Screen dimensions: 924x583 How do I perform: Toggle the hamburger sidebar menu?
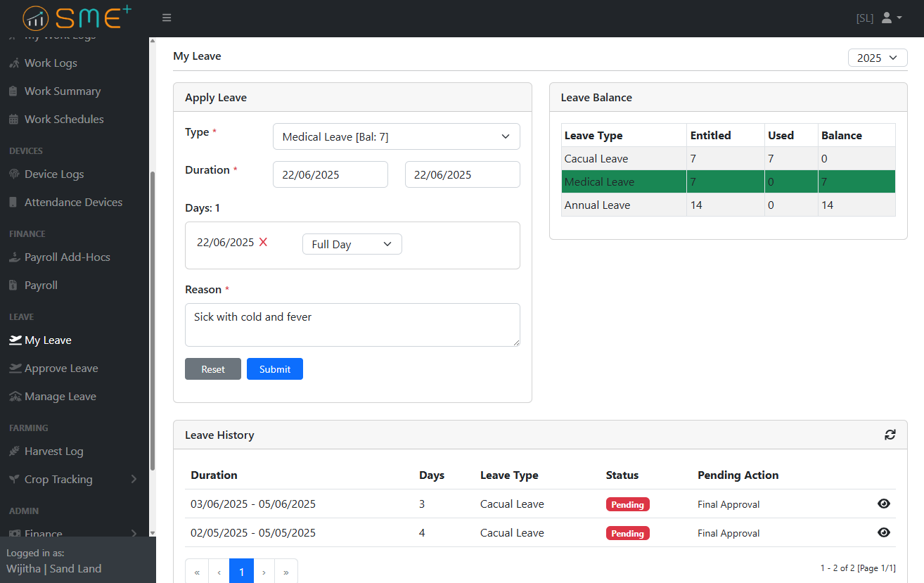click(167, 18)
